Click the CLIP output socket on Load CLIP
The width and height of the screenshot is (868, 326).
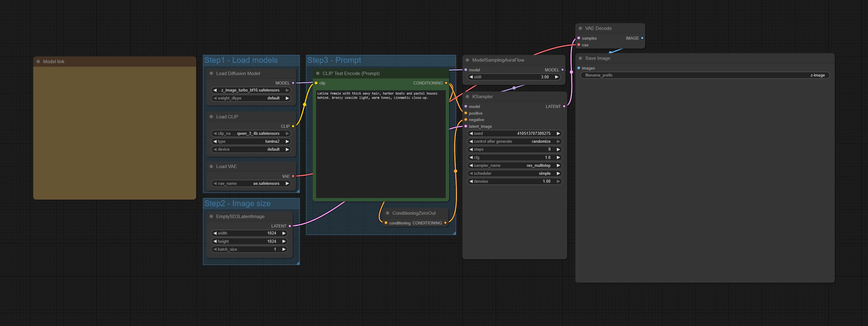[293, 127]
